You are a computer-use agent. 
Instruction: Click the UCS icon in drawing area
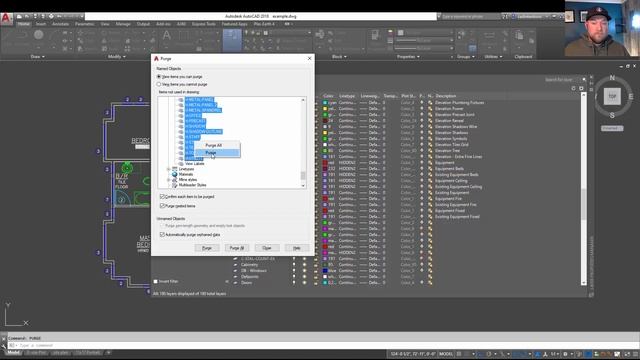click(16, 314)
